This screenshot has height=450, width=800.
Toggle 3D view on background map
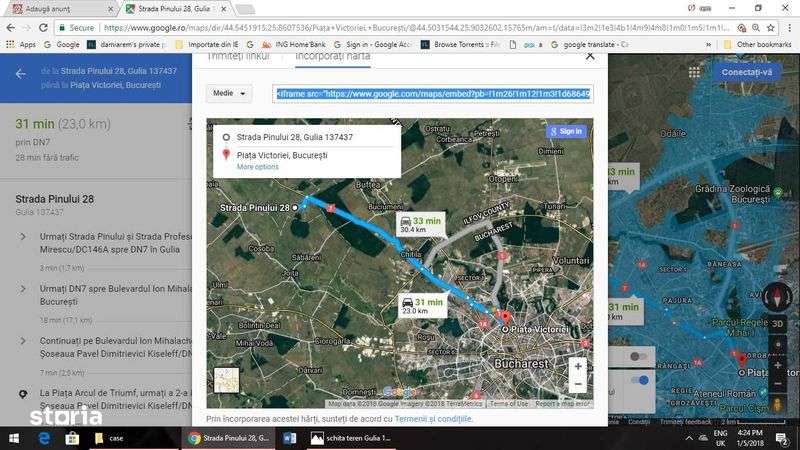click(x=778, y=323)
